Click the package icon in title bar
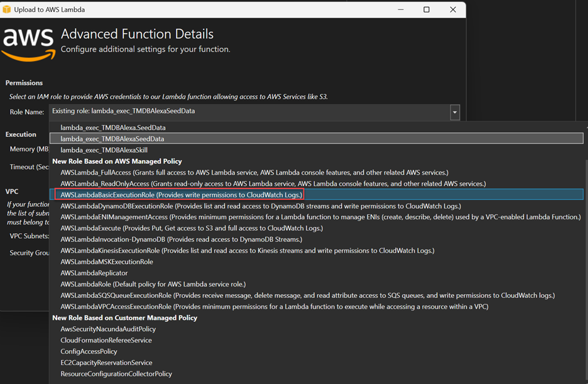The height and width of the screenshot is (384, 588). [x=8, y=9]
